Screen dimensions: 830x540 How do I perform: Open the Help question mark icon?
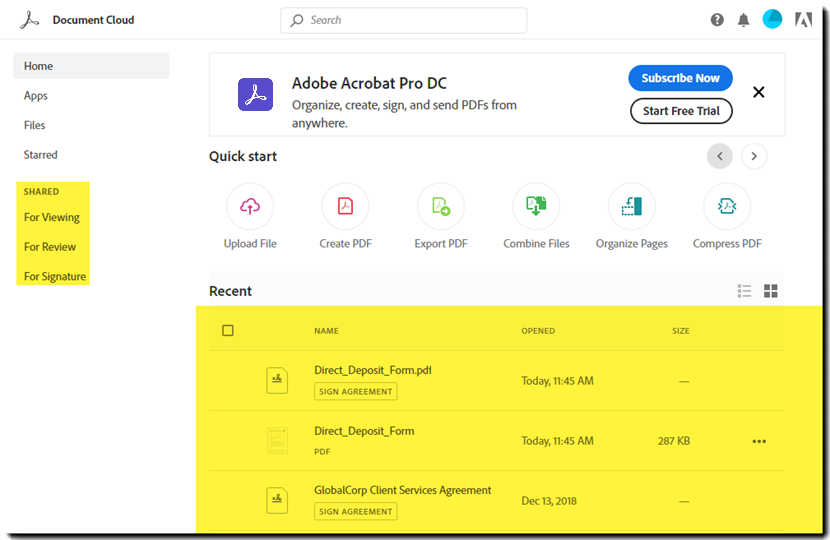click(717, 20)
